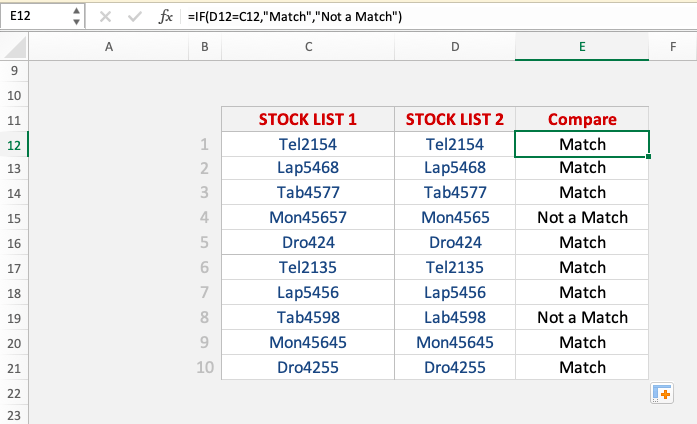697x424 pixels.
Task: Select row 22 header
Action: point(14,394)
